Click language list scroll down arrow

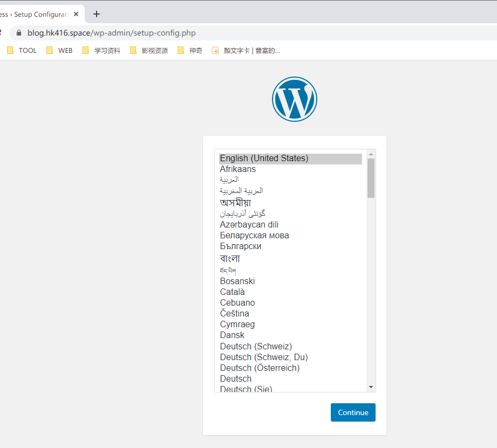click(x=371, y=387)
